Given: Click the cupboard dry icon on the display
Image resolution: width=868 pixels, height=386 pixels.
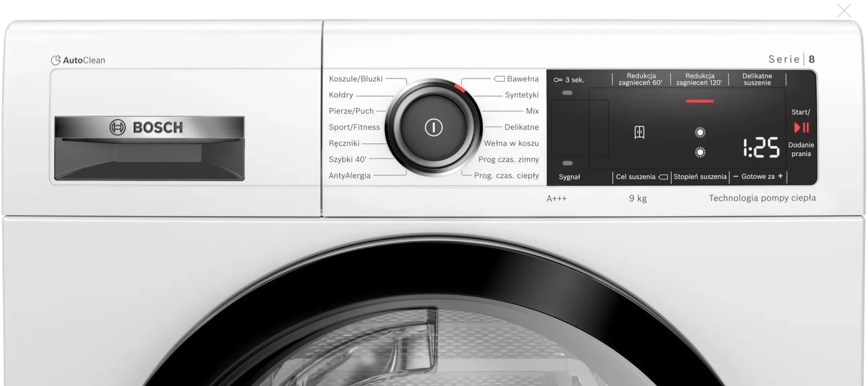Looking at the screenshot, I should pyautogui.click(x=639, y=132).
